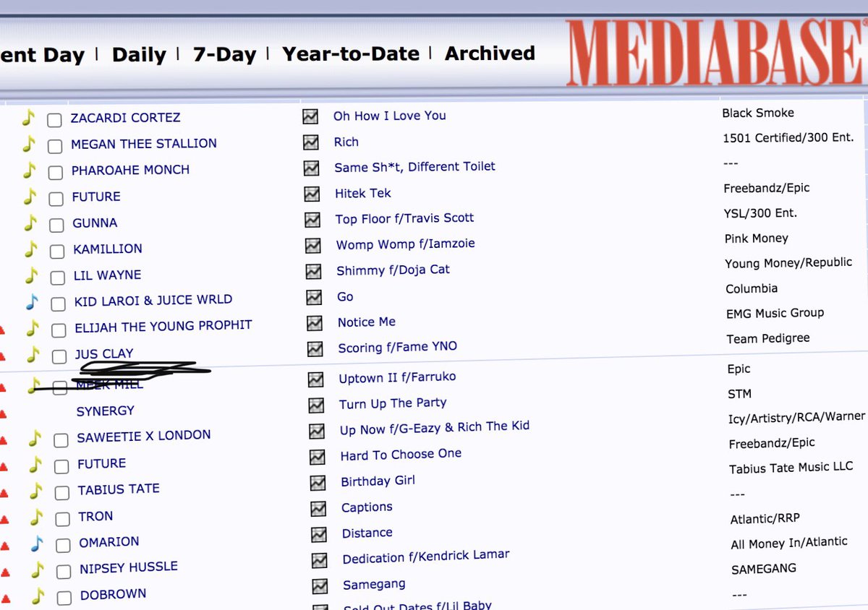Screen dimensions: 868x610
Task: Click the music note next to Megan Thee Stallion
Action: tap(28, 143)
